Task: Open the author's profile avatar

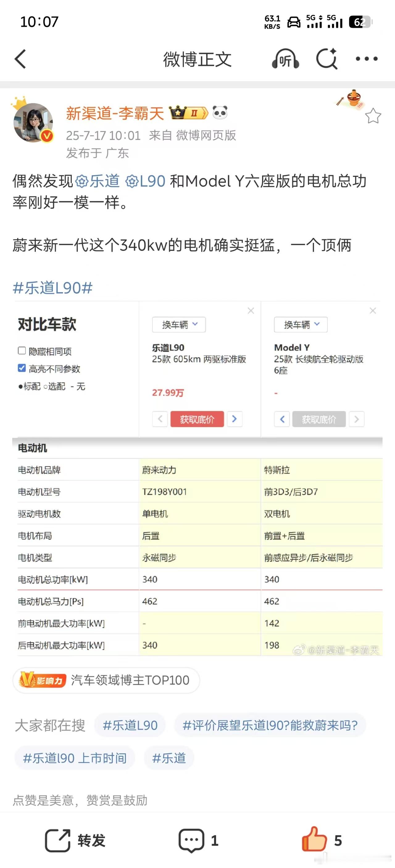Action: (x=33, y=122)
